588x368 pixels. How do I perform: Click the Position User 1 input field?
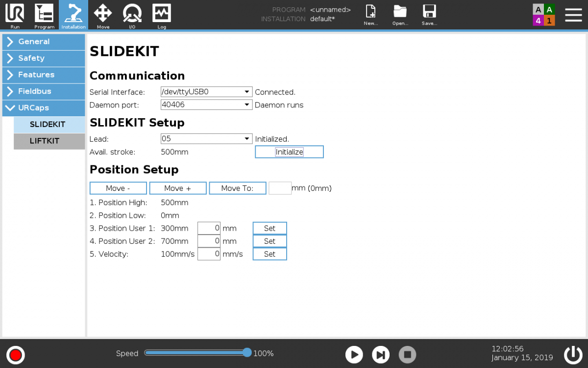(x=209, y=229)
